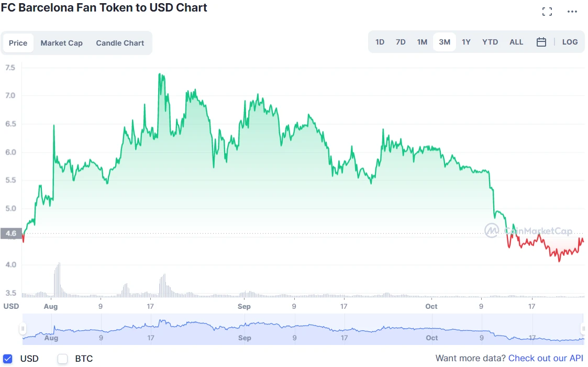Select the 1M time range
The height and width of the screenshot is (367, 588).
422,42
